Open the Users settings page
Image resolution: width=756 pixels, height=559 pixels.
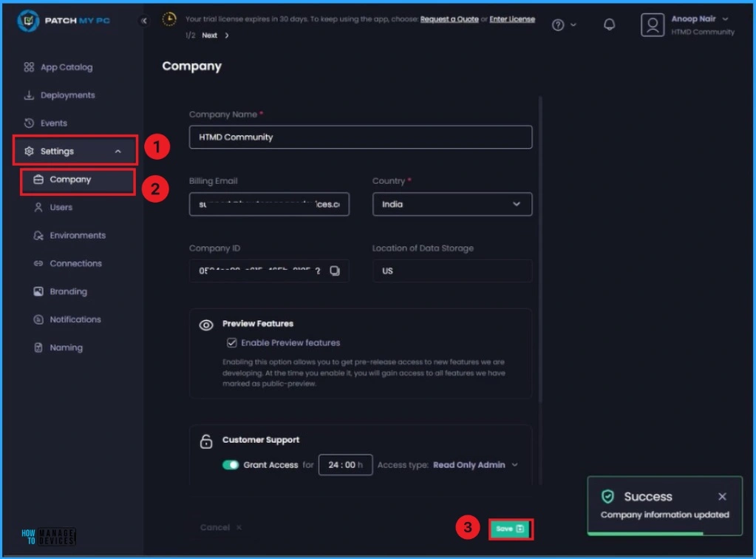click(x=61, y=207)
